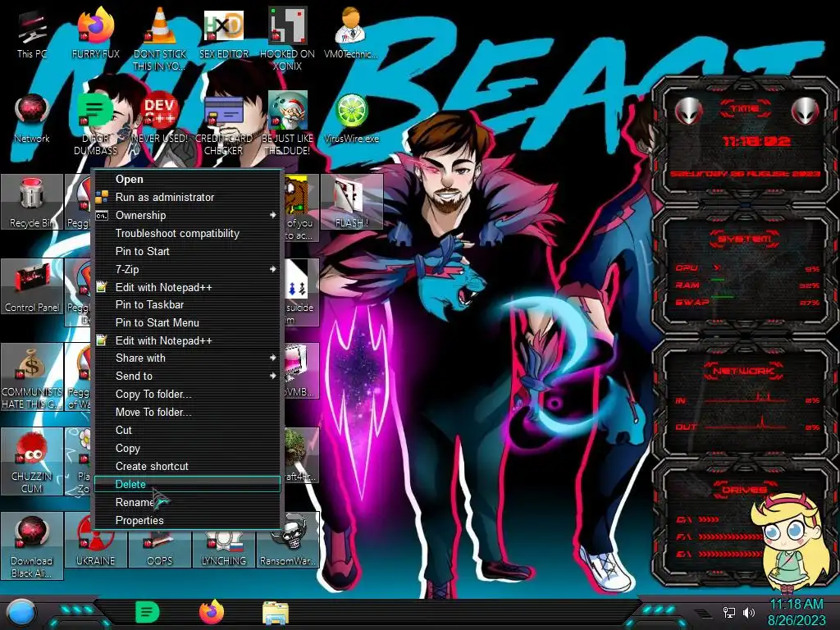
Task: Select the RansomWar skull icon
Action: pos(288,540)
